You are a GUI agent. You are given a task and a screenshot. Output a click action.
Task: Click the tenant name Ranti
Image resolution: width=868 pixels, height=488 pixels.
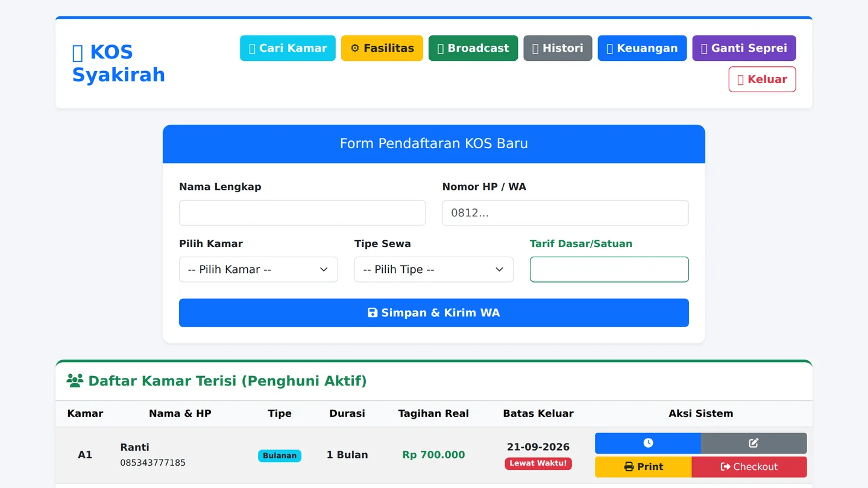[135, 447]
